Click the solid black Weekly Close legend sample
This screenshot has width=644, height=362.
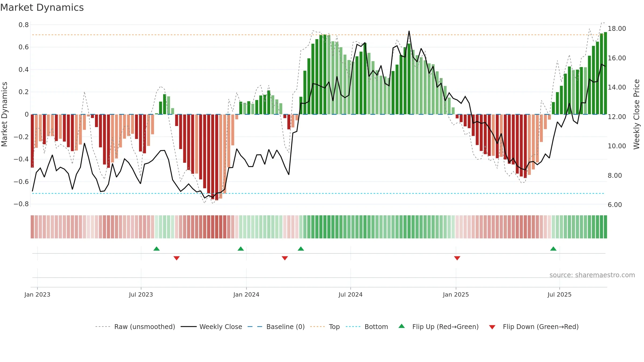pyautogui.click(x=188, y=327)
